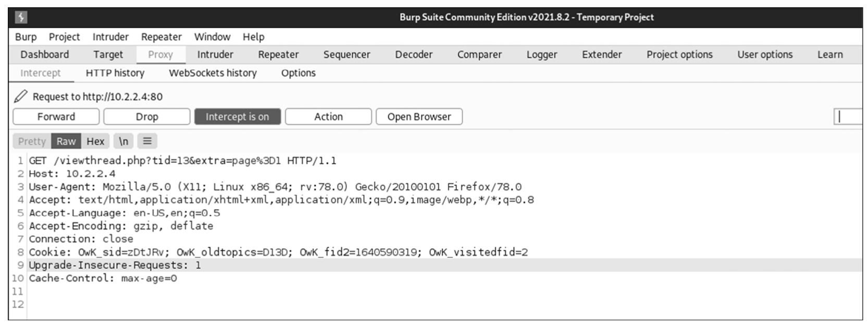Click the search input field at right
This screenshot has width=868, height=328.
point(849,117)
